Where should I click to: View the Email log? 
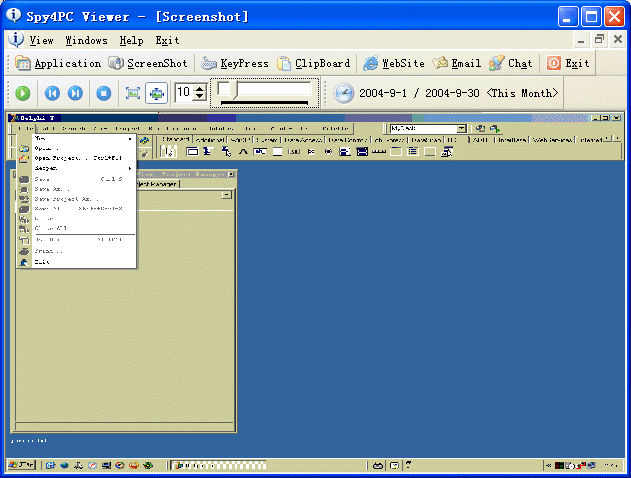tap(457, 63)
